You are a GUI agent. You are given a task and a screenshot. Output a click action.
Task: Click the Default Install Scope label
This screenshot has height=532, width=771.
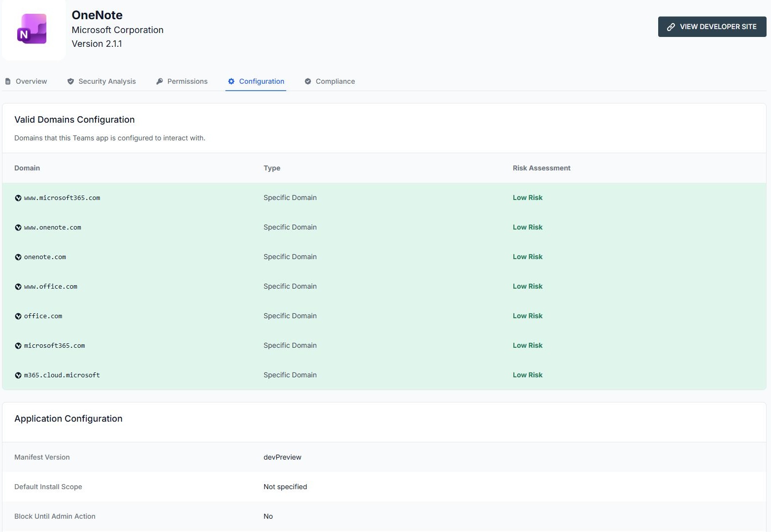(x=48, y=487)
